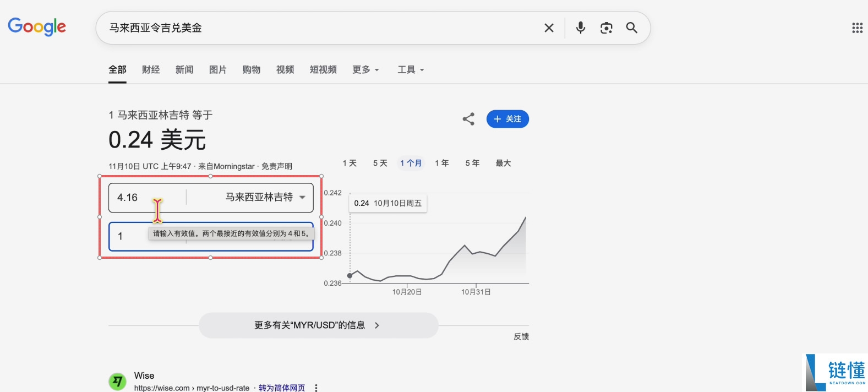868x392 pixels.
Task: Select 1 年 chart range
Action: 442,163
